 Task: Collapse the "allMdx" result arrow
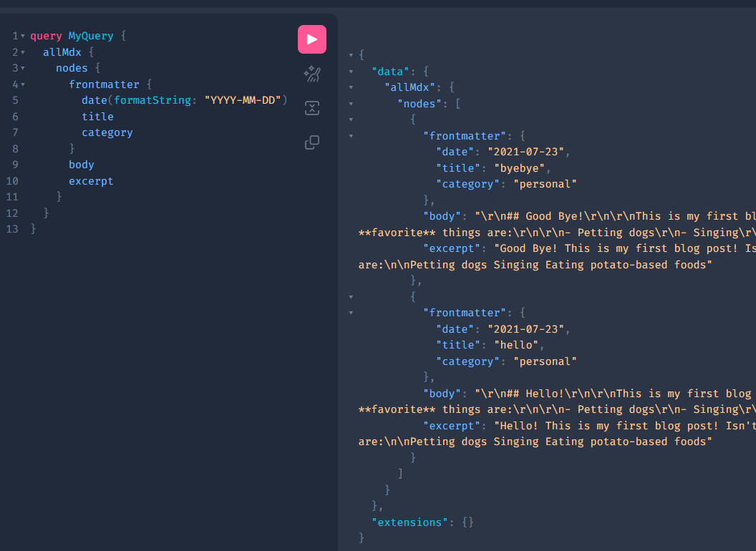(x=351, y=88)
